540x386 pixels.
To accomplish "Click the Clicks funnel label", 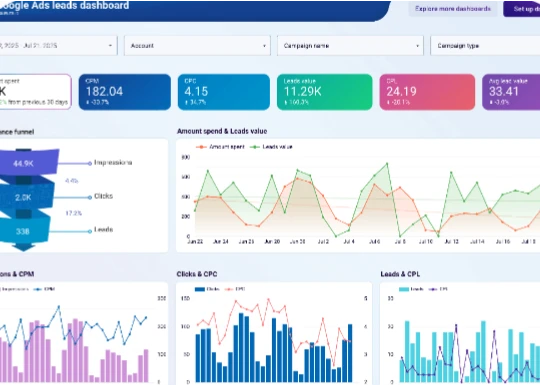I will click(103, 196).
